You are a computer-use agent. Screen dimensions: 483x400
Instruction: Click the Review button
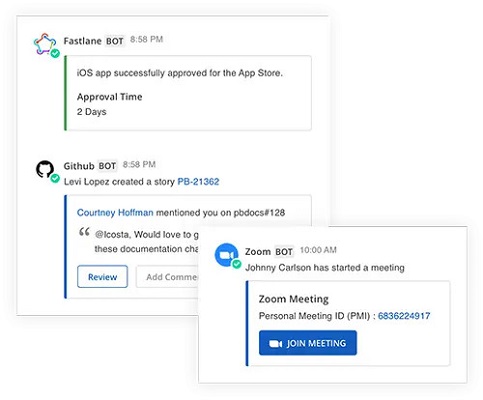[103, 277]
